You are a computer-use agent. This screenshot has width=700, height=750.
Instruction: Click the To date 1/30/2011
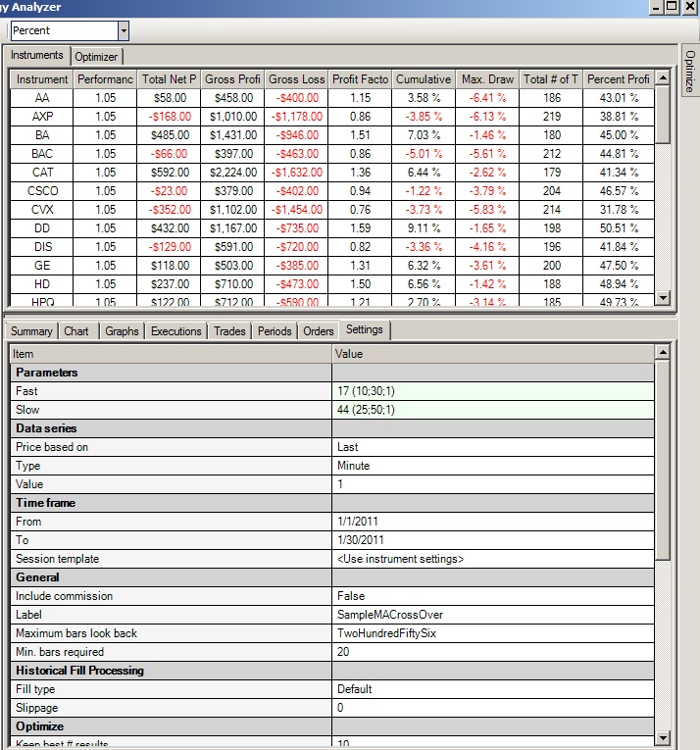[x=493, y=540]
